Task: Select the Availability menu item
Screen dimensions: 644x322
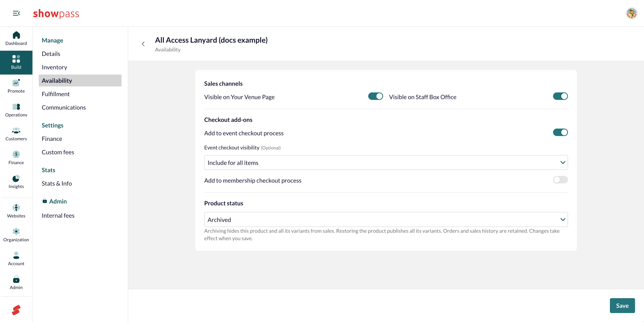Action: [x=80, y=80]
